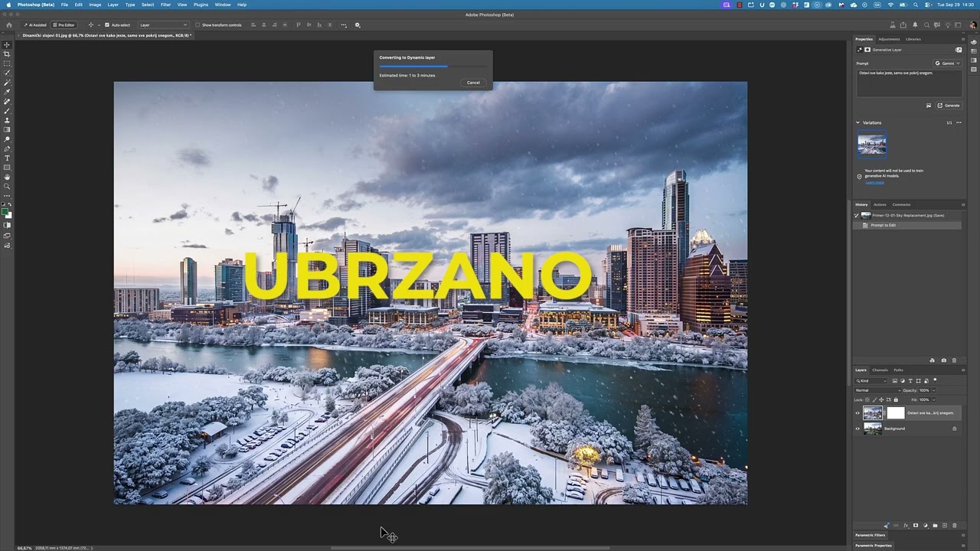Open the Kind layer filter dropdown
Viewport: 980px width, 551px height.
point(871,381)
